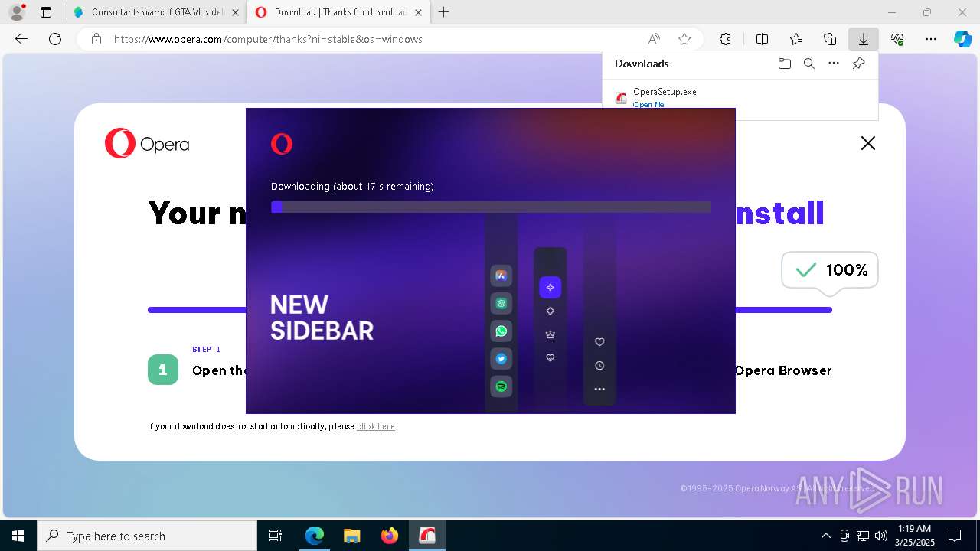Toggle split screen view
980x551 pixels.
(762, 39)
